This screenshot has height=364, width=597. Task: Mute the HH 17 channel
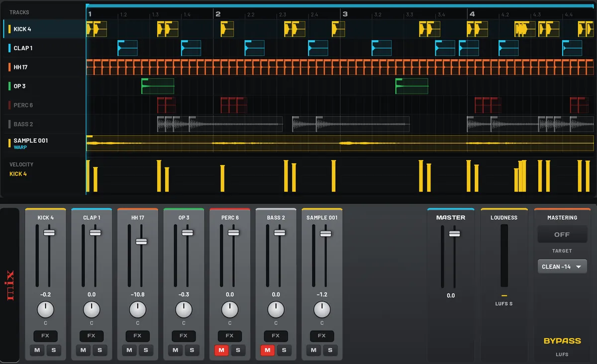click(129, 350)
